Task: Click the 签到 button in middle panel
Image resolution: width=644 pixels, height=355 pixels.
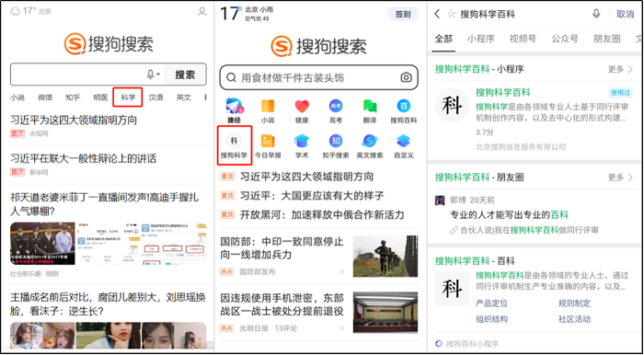Action: coord(403,14)
